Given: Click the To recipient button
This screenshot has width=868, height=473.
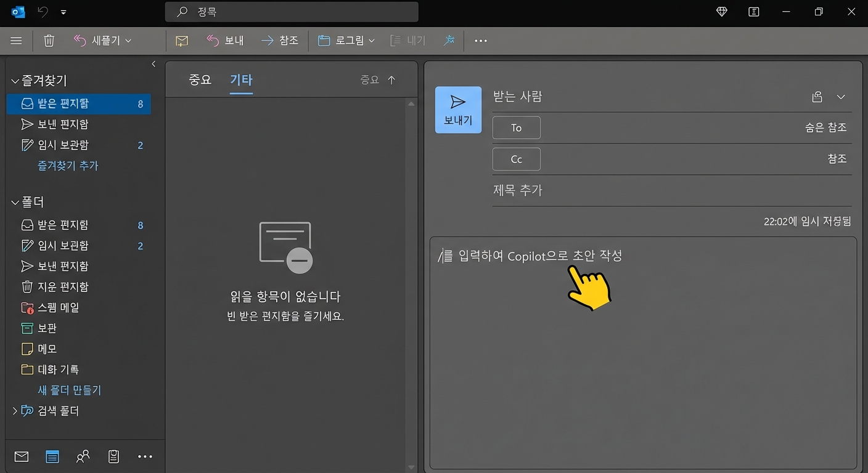Looking at the screenshot, I should coord(517,127).
